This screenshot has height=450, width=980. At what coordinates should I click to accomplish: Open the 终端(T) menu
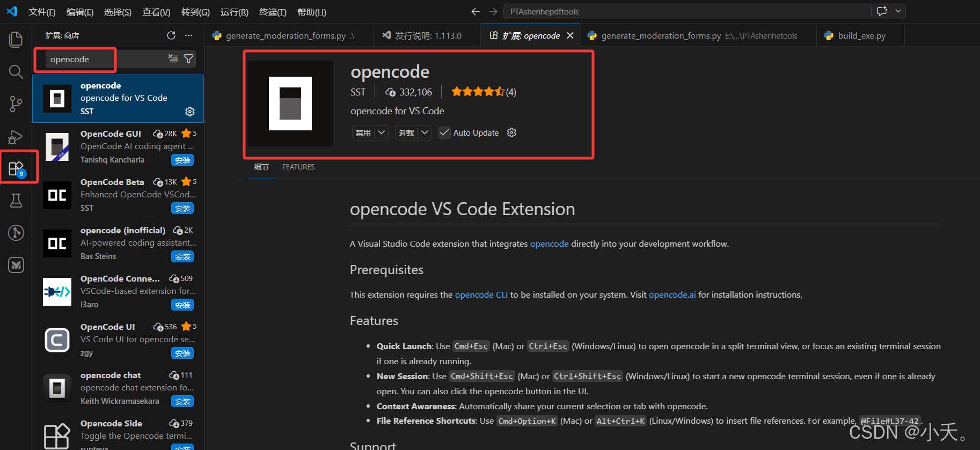click(273, 12)
